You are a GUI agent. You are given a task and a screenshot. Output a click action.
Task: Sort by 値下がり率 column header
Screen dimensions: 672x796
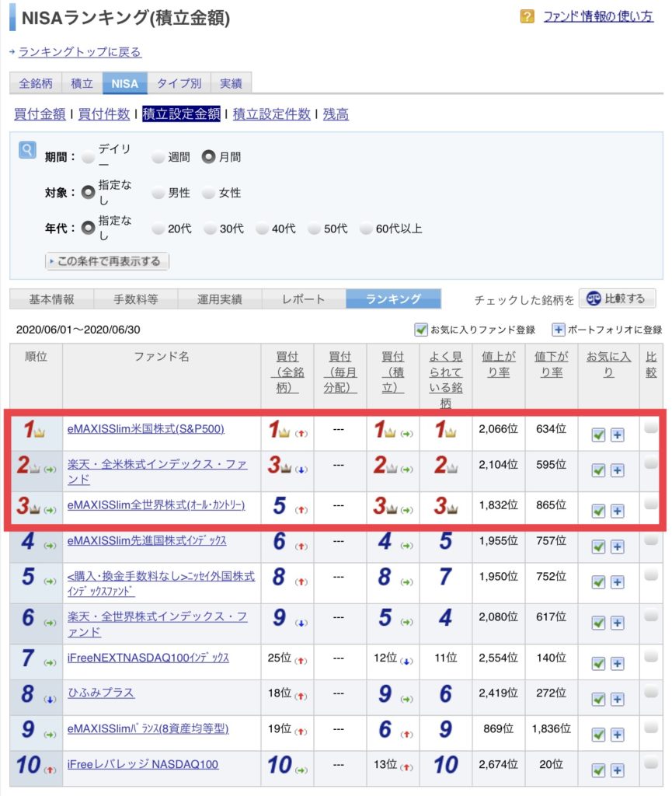click(x=552, y=364)
